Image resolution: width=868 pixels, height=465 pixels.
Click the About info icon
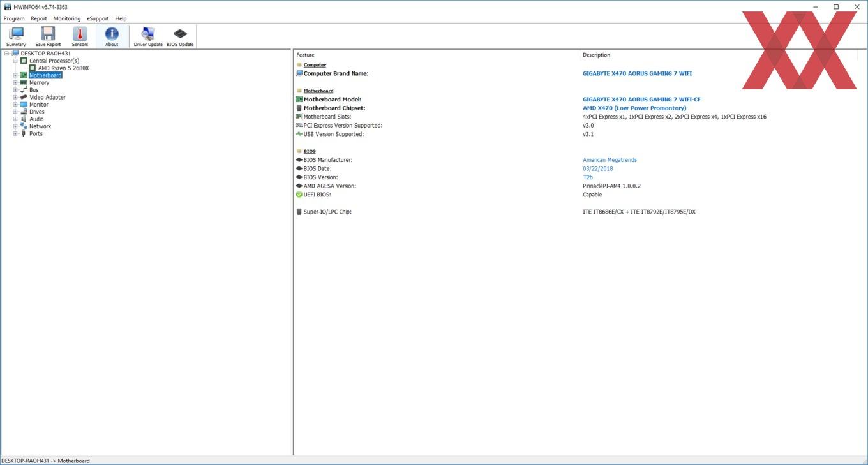(112, 33)
